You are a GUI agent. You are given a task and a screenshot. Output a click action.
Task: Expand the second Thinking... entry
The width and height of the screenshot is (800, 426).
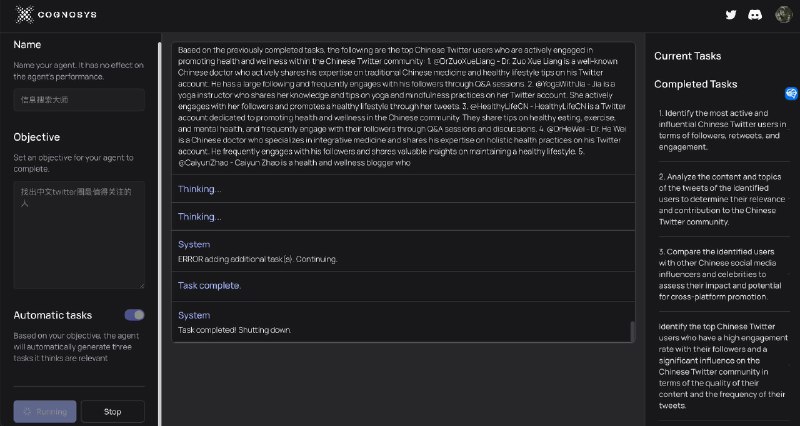pyautogui.click(x=200, y=216)
